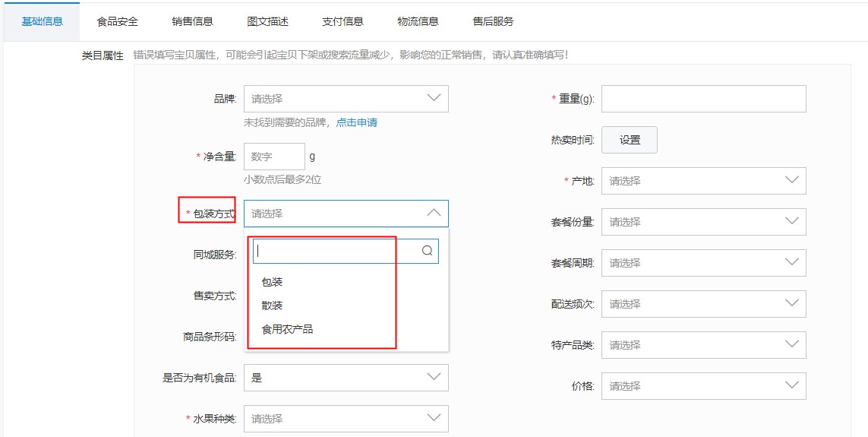Expand the 套餐周期 dropdown
This screenshot has width=868, height=437.
[703, 263]
